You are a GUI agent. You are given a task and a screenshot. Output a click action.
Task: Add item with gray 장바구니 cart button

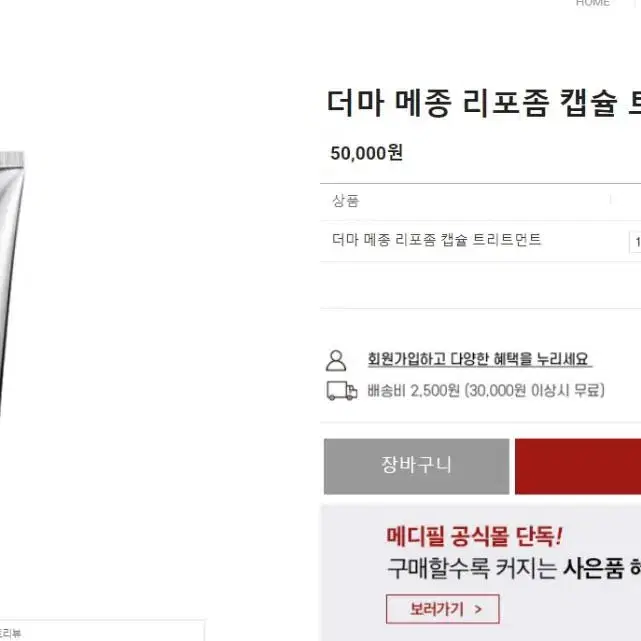pos(417,466)
